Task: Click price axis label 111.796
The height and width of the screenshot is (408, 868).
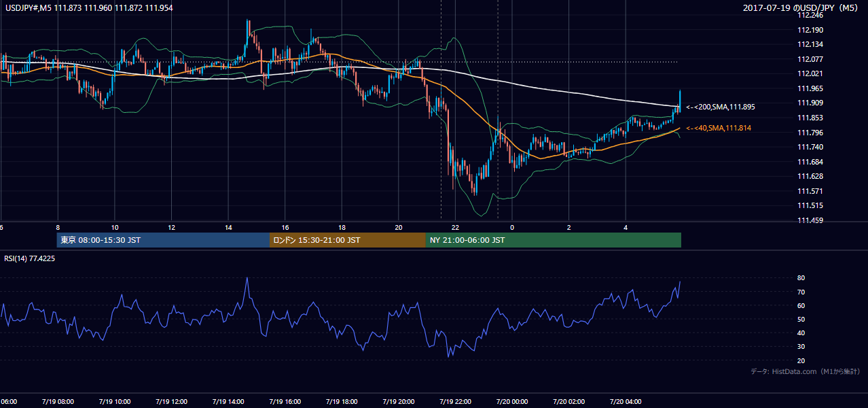Action: (x=812, y=133)
